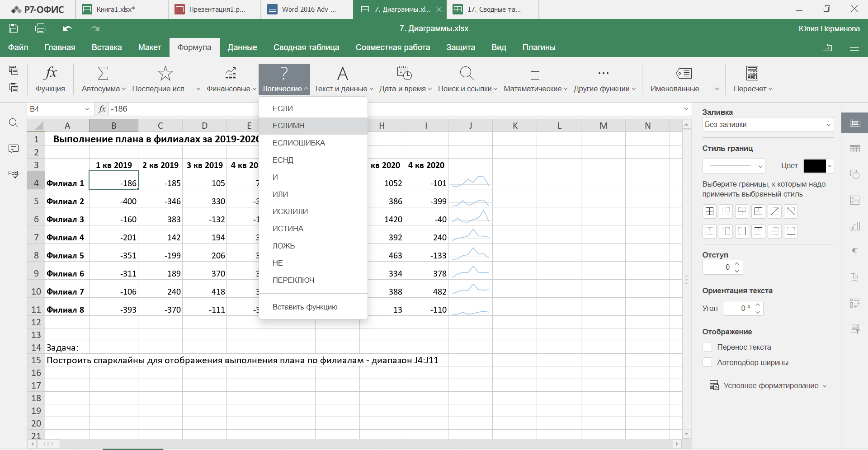
Task: Open Recalculate dropdown arrow
Action: point(770,89)
